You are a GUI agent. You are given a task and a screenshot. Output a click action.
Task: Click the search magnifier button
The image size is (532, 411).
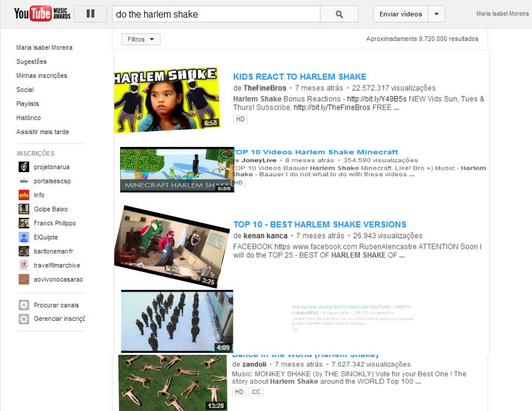(339, 14)
